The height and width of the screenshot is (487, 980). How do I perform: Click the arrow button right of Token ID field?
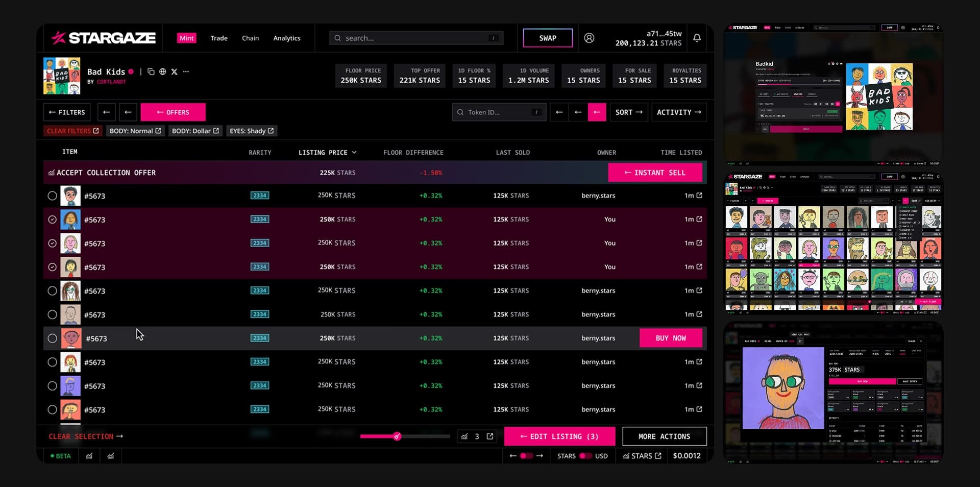tap(559, 112)
